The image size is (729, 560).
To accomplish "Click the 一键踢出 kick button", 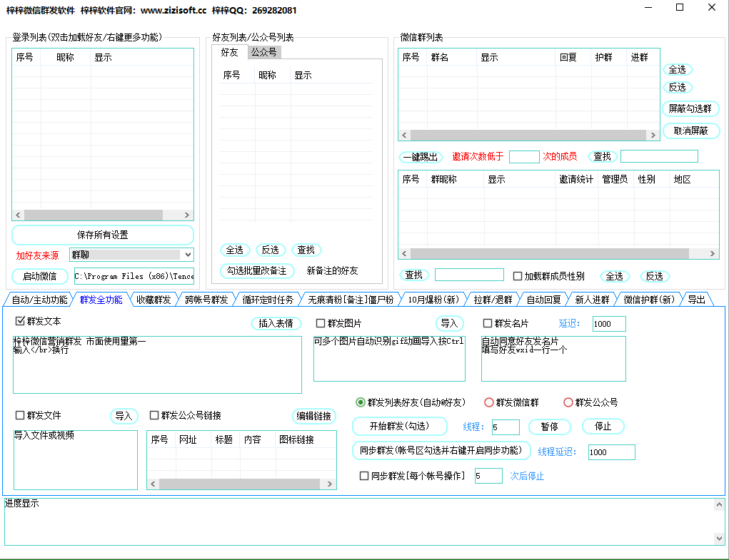I will 419,157.
